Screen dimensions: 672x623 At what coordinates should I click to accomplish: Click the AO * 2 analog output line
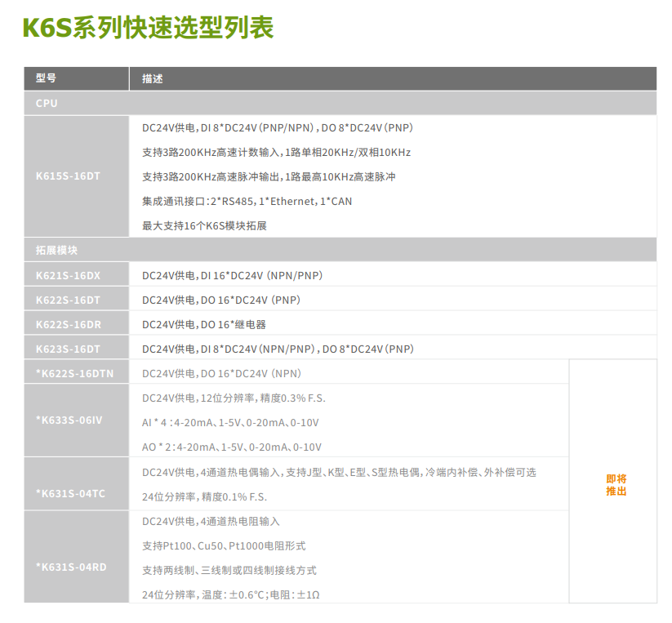[x=232, y=447]
